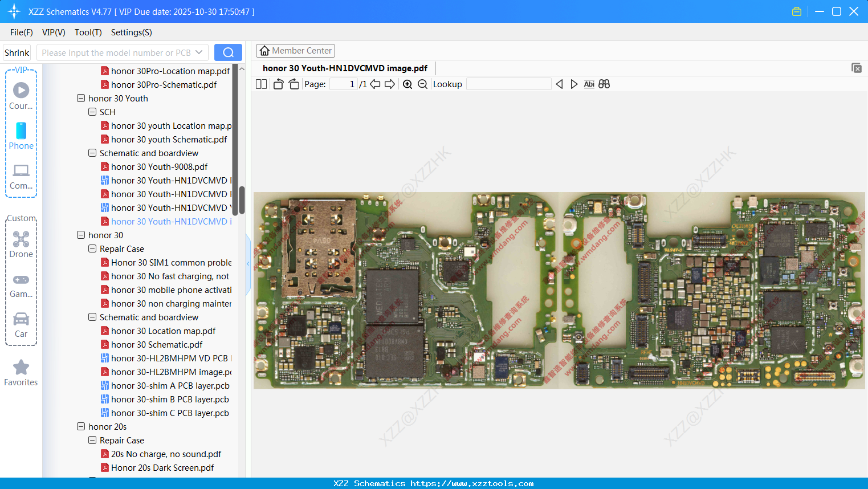Open honor 30 Location map.pdf
This screenshot has width=868, height=489.
point(164,331)
